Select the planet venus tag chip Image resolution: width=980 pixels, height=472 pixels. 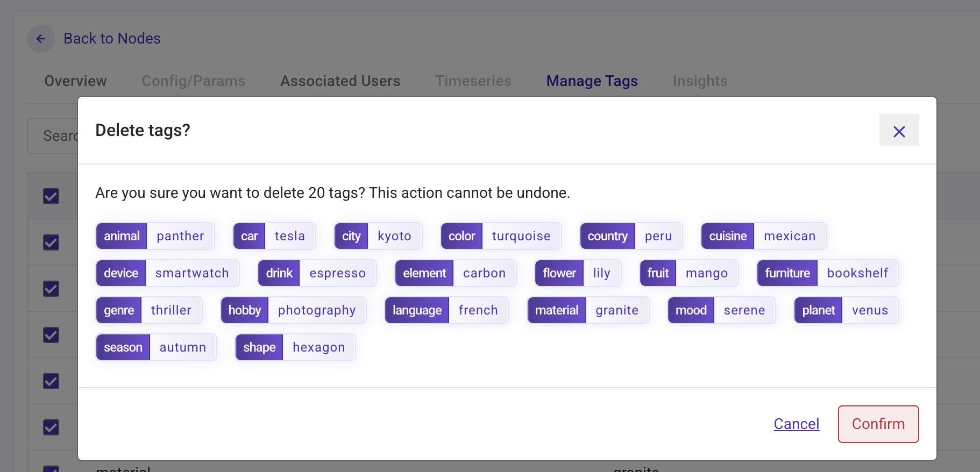[846, 310]
